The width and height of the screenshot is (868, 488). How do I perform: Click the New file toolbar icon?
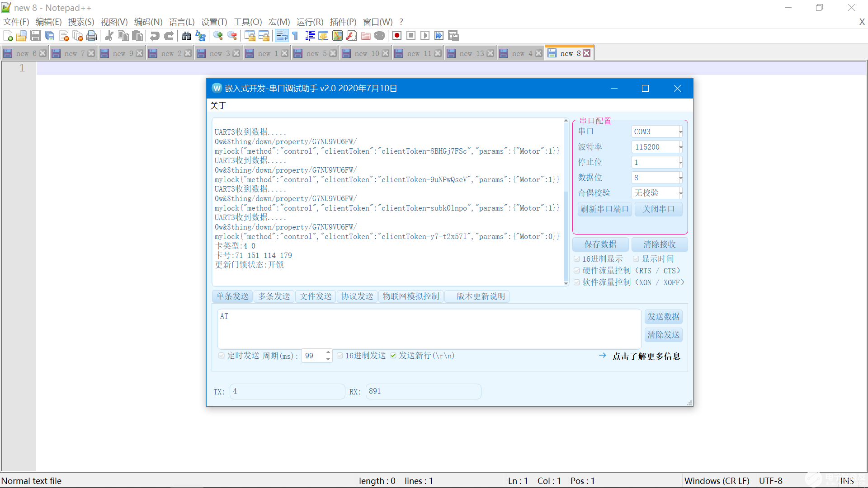coord(8,36)
